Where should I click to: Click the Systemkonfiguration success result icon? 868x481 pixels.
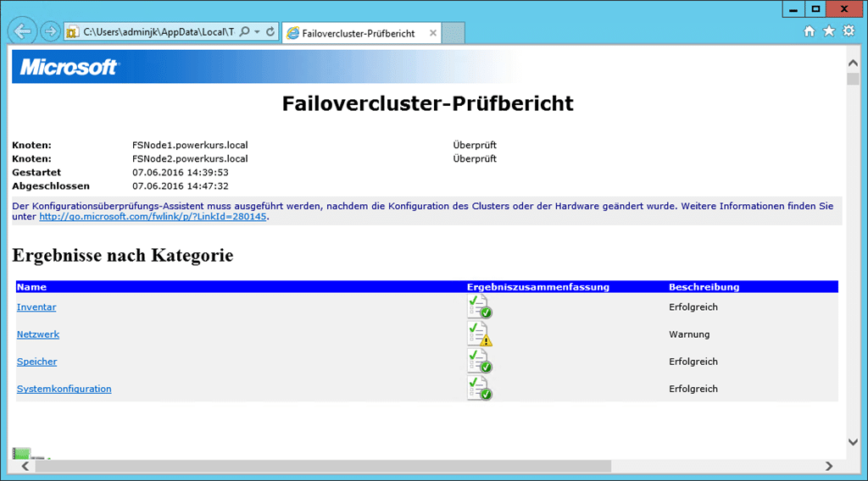click(x=479, y=389)
